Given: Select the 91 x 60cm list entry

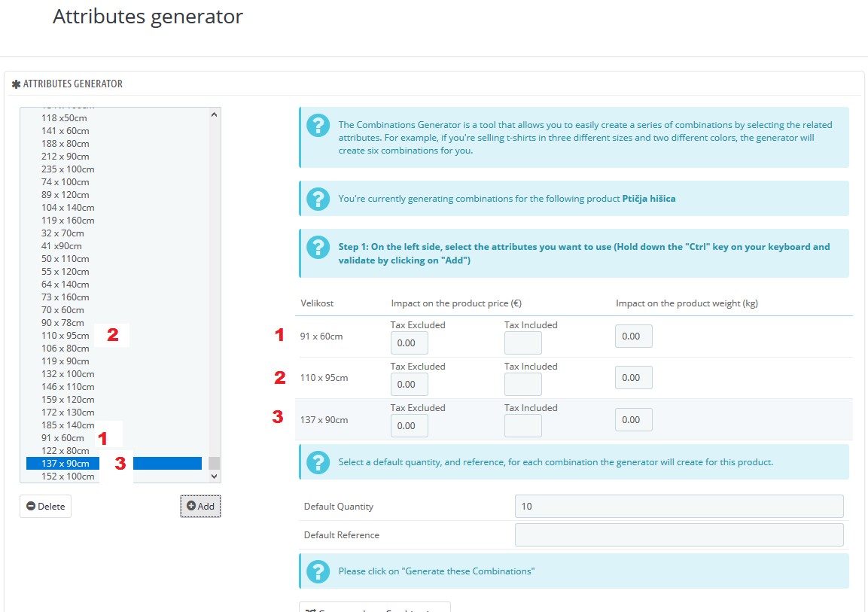Looking at the screenshot, I should click(x=62, y=437).
